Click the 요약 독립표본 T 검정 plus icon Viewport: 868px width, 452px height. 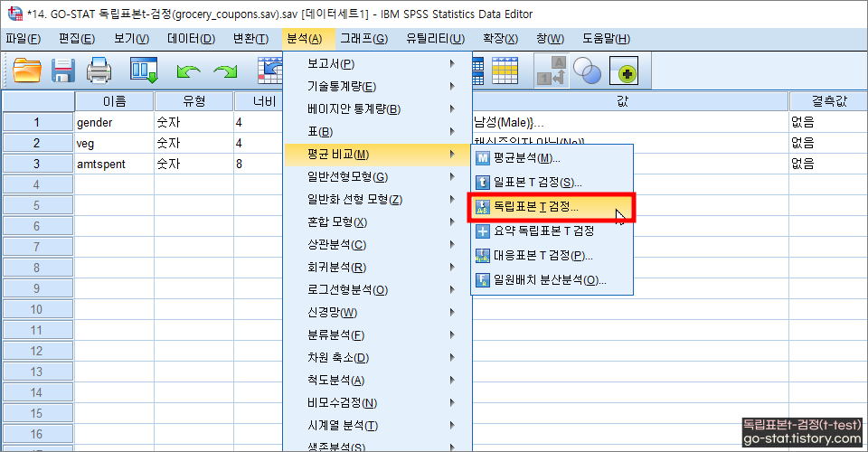[x=483, y=231]
